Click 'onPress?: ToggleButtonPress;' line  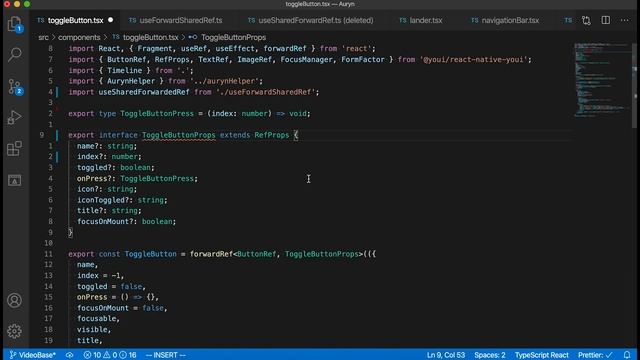click(x=137, y=178)
